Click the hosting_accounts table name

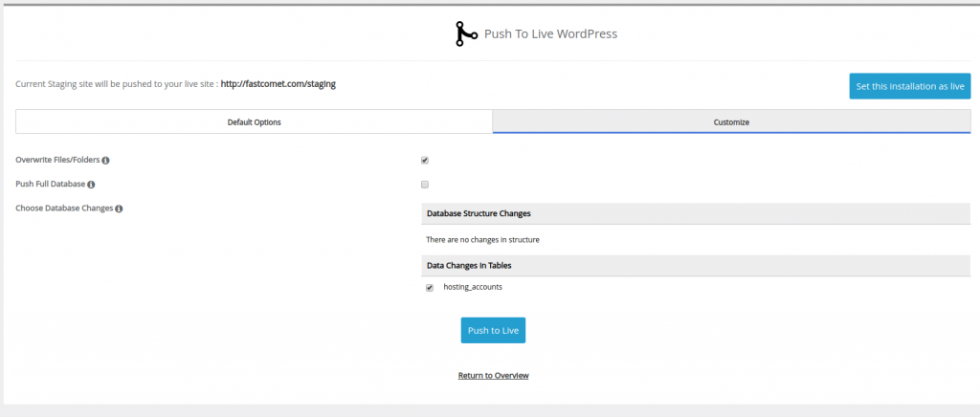473,287
